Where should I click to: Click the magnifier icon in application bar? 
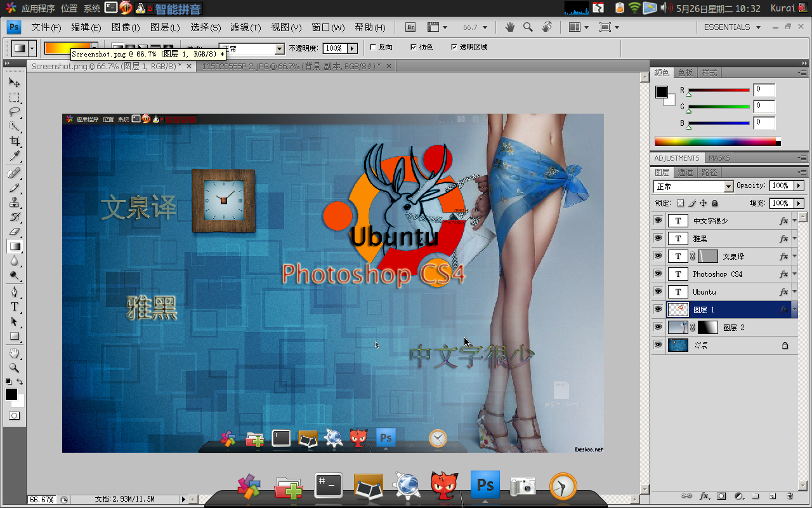click(528, 27)
